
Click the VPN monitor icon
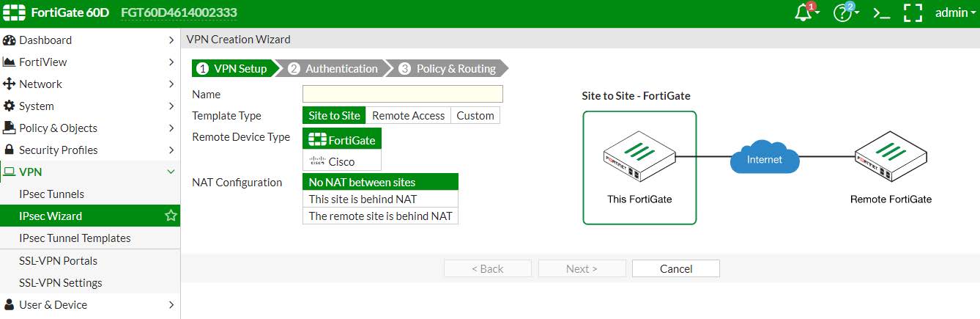pos(10,172)
